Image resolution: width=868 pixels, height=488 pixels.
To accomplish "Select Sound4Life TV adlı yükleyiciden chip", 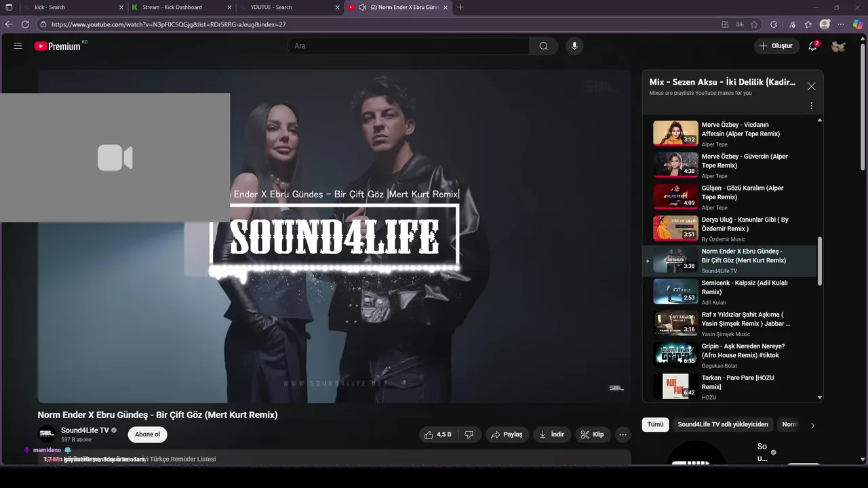I will coord(723,424).
